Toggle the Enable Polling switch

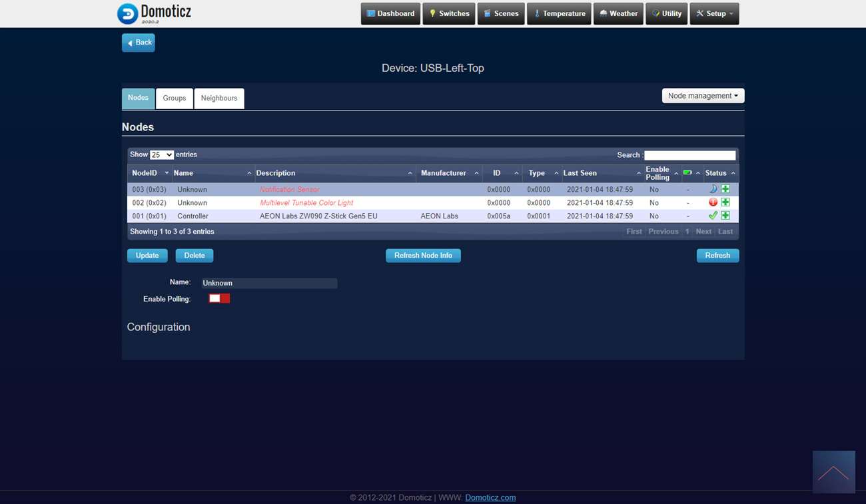tap(219, 299)
